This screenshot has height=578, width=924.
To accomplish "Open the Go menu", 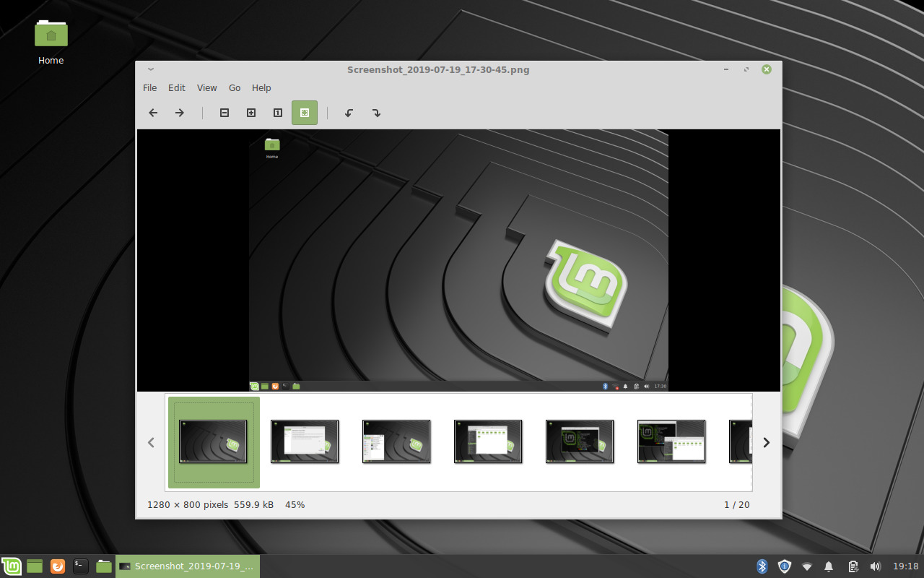I will pyautogui.click(x=234, y=87).
